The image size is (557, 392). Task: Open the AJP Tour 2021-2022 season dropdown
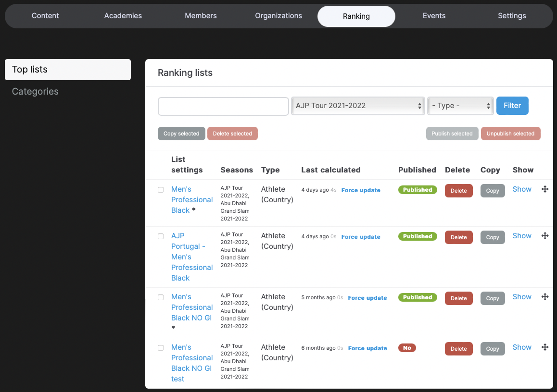click(x=357, y=106)
